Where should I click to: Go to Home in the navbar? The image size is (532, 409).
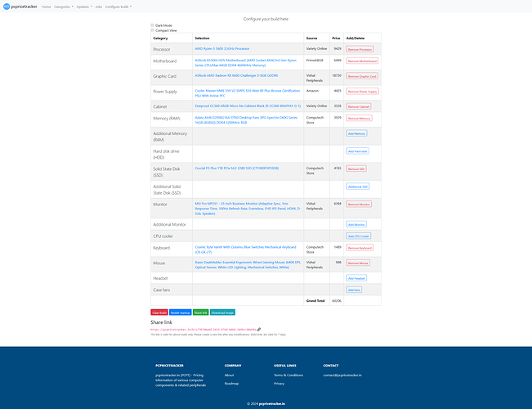(46, 7)
